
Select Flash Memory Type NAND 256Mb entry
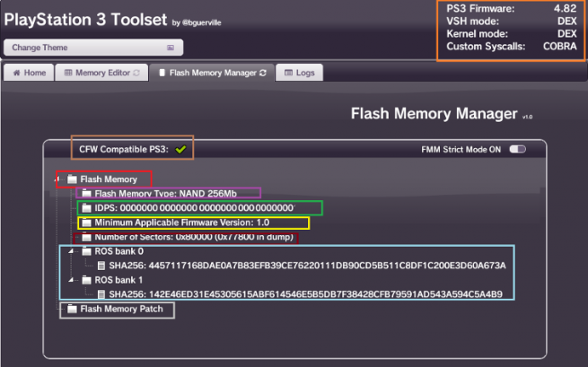pos(165,193)
